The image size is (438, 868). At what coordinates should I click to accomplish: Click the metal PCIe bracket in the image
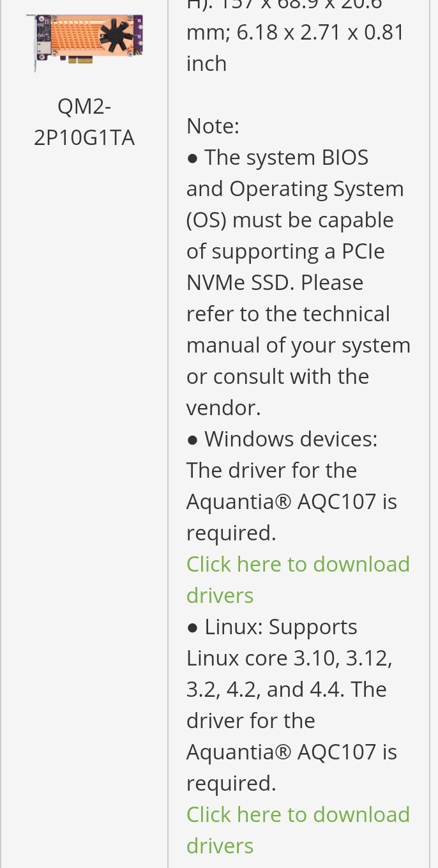click(32, 43)
